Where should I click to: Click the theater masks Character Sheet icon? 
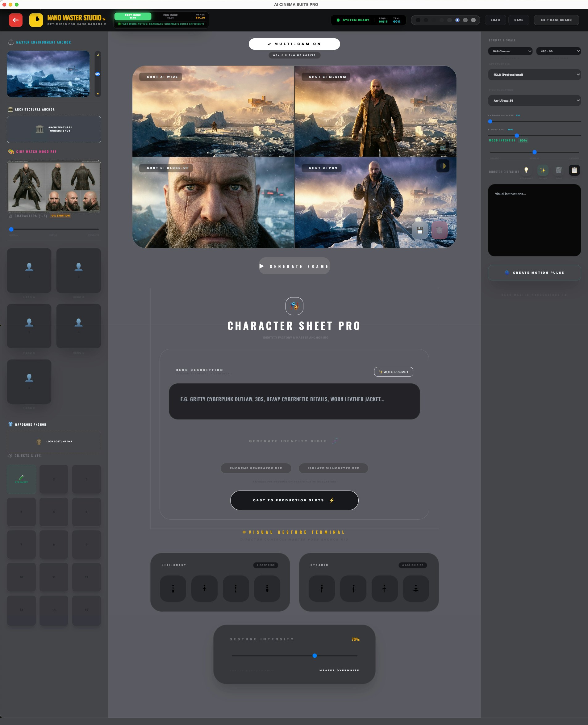(294, 306)
